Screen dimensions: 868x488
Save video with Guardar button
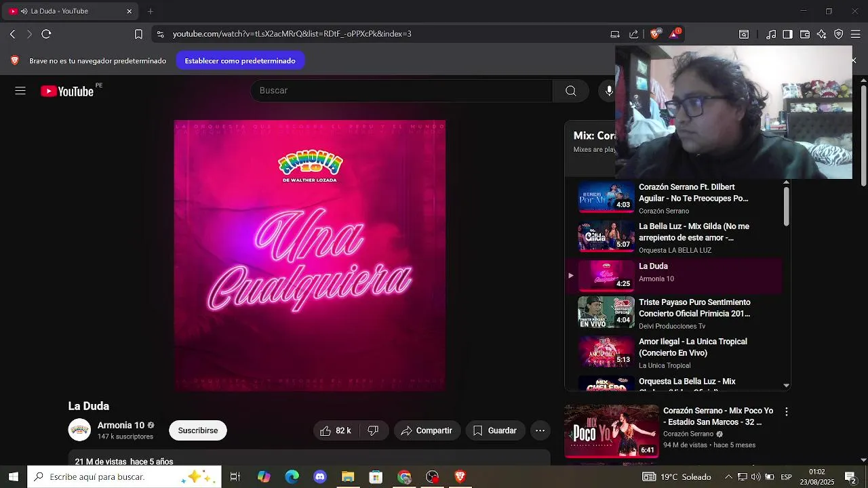(x=495, y=430)
